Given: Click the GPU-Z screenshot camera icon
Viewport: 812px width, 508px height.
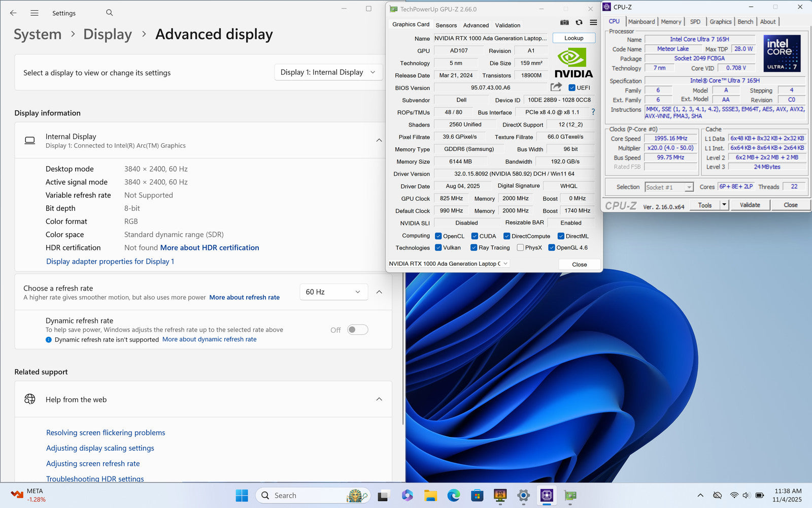Looking at the screenshot, I should [564, 22].
